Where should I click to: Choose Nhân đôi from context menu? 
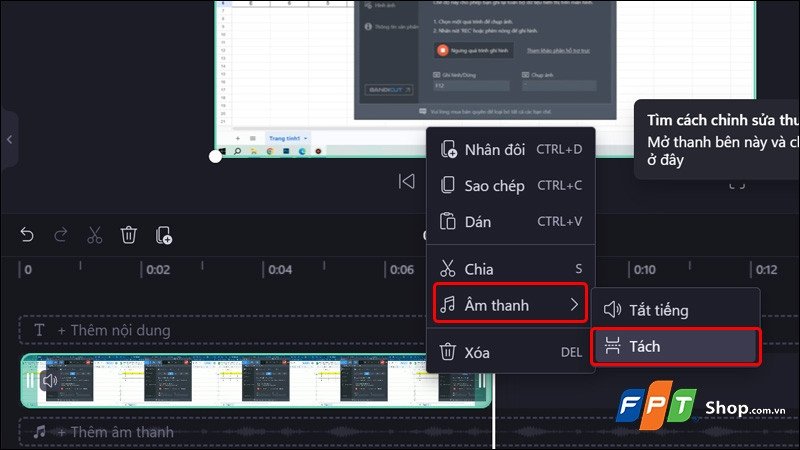coord(511,149)
